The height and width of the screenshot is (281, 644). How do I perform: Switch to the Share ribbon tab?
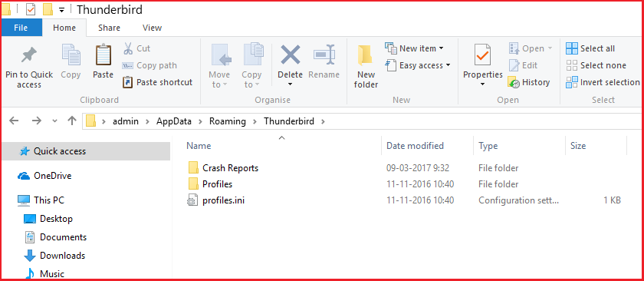tap(109, 28)
